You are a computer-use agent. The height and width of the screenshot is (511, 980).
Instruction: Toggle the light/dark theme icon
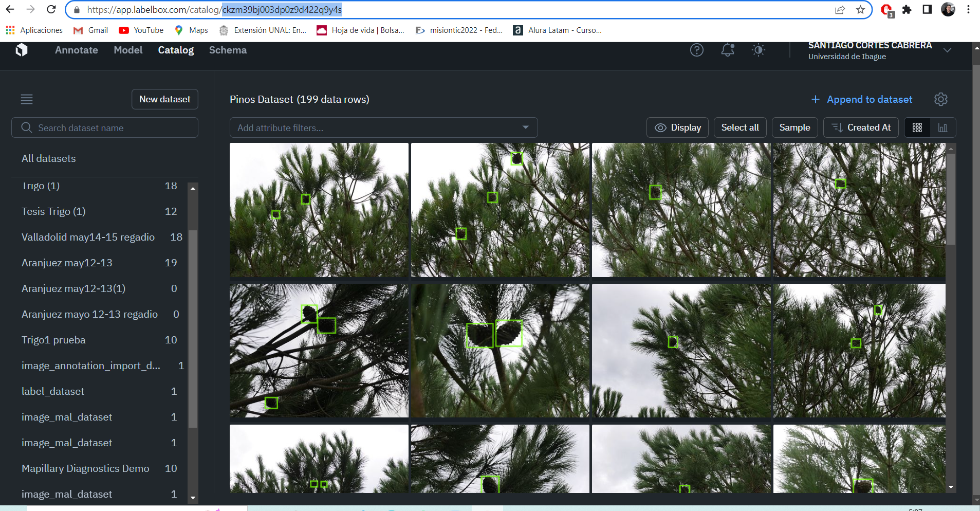pyautogui.click(x=759, y=50)
